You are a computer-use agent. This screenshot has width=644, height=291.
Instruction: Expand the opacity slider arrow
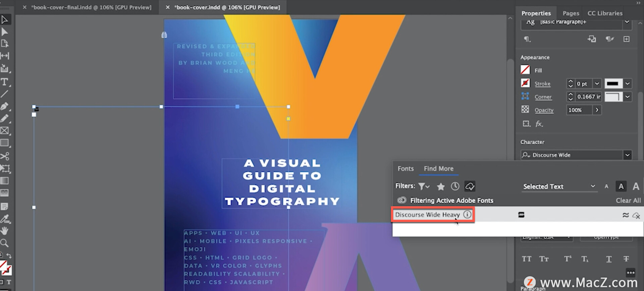click(597, 110)
